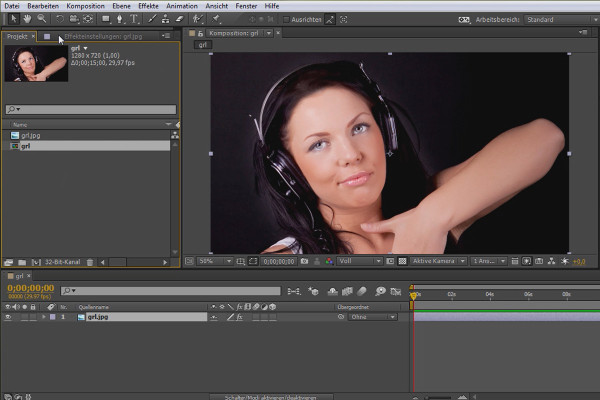Open the timeline icon in viewer footer
Viewport: 600px width, 400px height.
(x=539, y=261)
